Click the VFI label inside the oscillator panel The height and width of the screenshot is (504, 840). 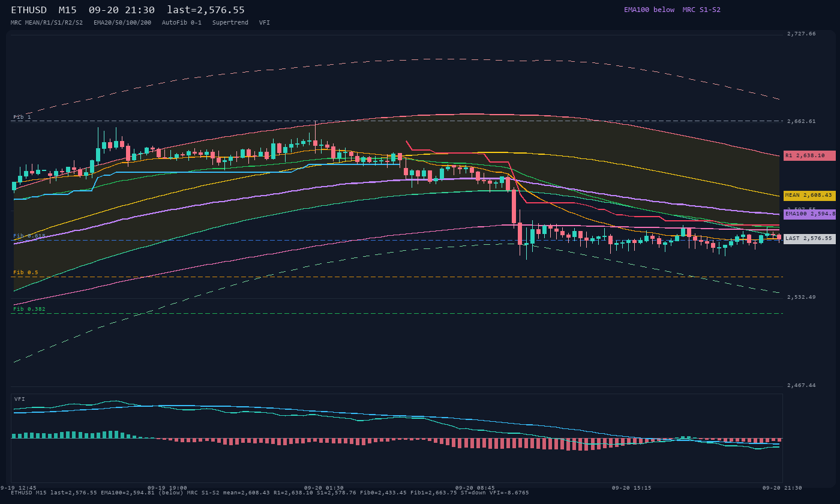pos(20,400)
